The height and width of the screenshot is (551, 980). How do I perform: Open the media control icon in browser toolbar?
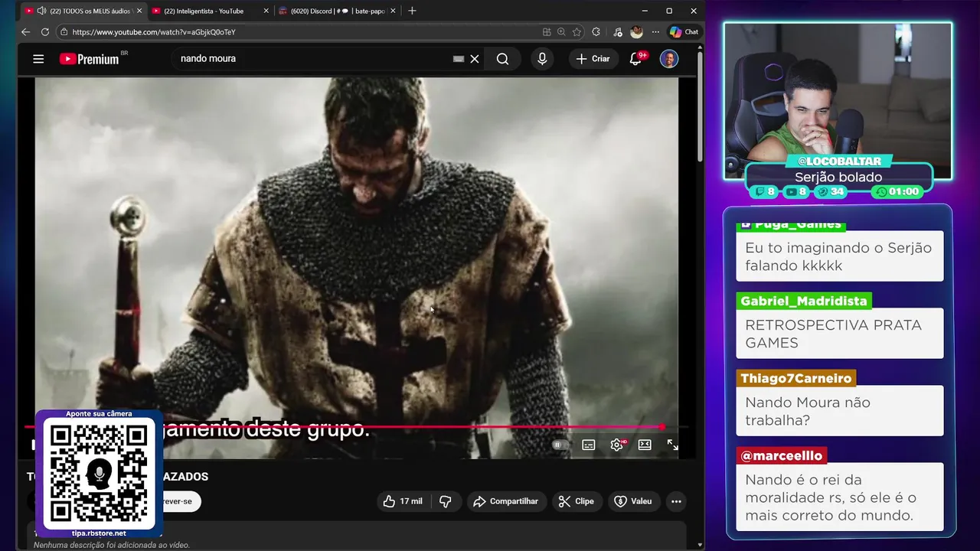617,32
